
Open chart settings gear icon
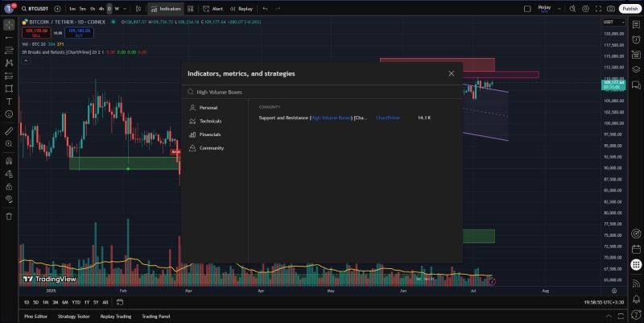pyautogui.click(x=586, y=9)
